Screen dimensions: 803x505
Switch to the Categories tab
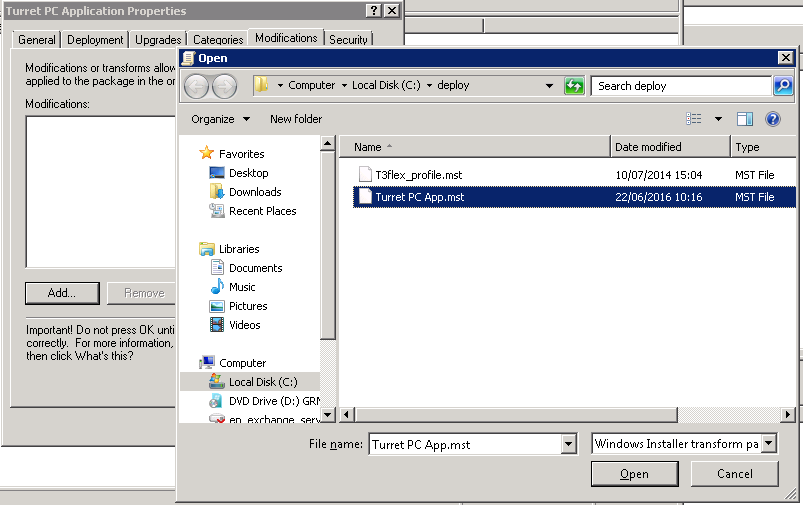(218, 39)
